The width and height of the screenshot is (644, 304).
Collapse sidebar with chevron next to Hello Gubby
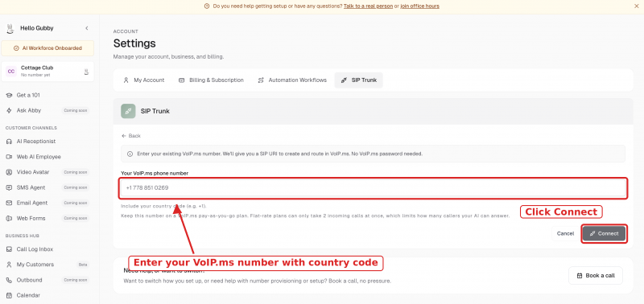[x=87, y=28]
